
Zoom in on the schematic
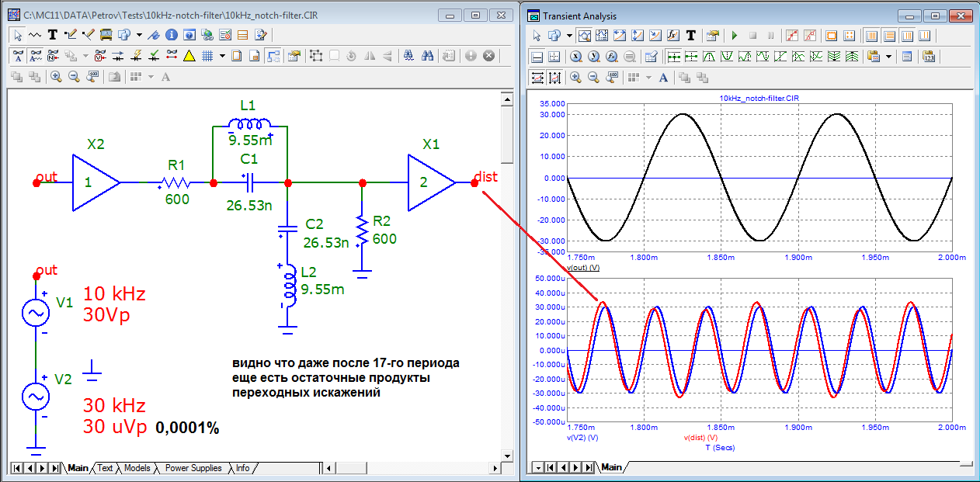[56, 77]
